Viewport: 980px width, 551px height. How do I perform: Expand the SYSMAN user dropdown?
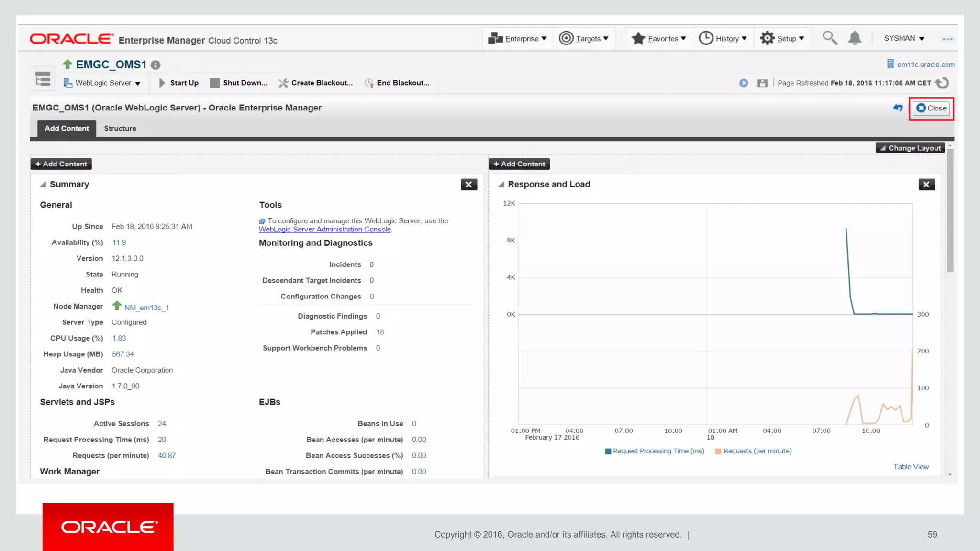click(x=904, y=38)
